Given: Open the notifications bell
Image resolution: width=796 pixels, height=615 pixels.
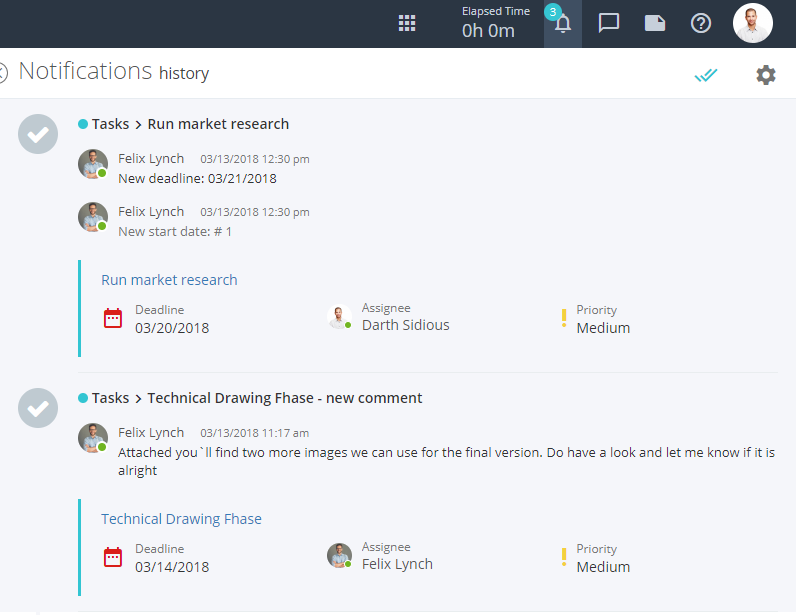Looking at the screenshot, I should tap(562, 23).
